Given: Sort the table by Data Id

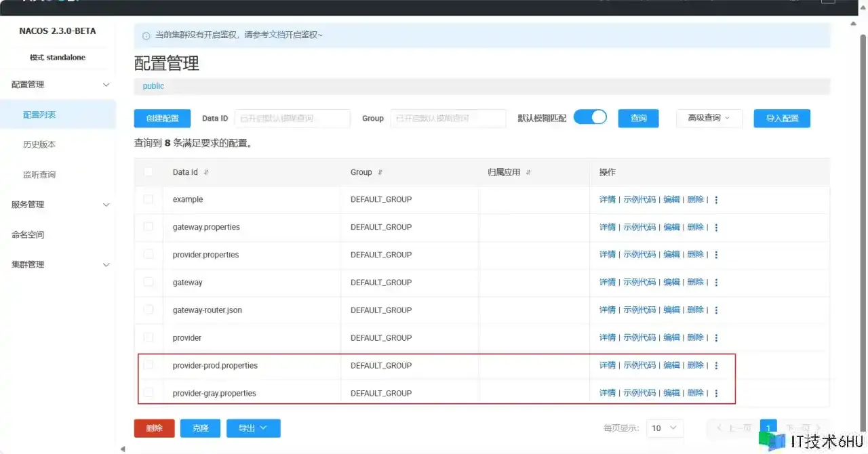Looking at the screenshot, I should (206, 173).
